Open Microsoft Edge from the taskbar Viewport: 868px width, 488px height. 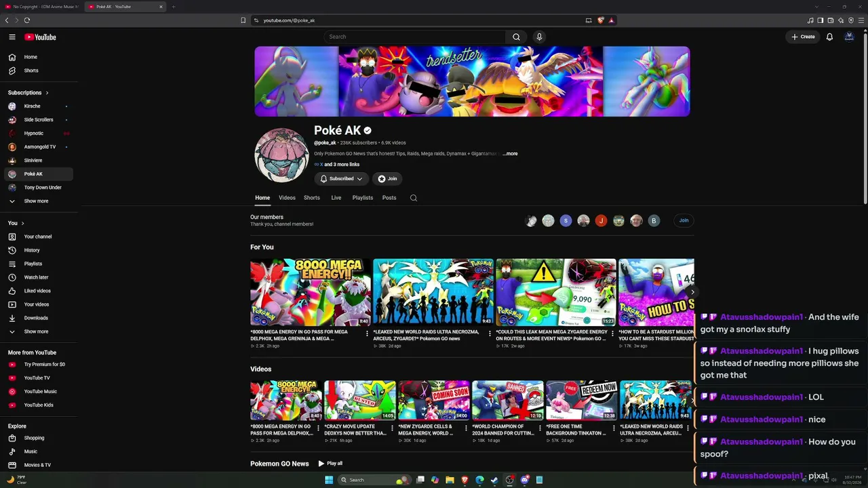point(479,480)
